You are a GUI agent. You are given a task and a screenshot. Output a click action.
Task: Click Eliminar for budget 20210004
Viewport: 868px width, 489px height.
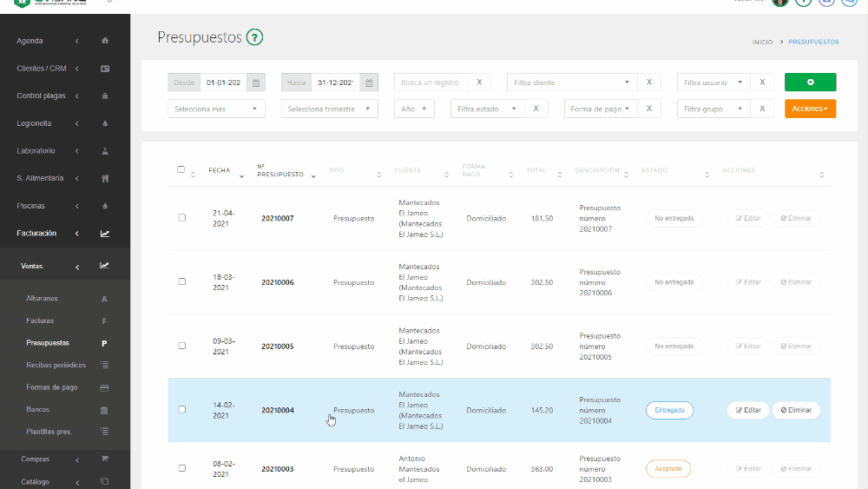[796, 410]
